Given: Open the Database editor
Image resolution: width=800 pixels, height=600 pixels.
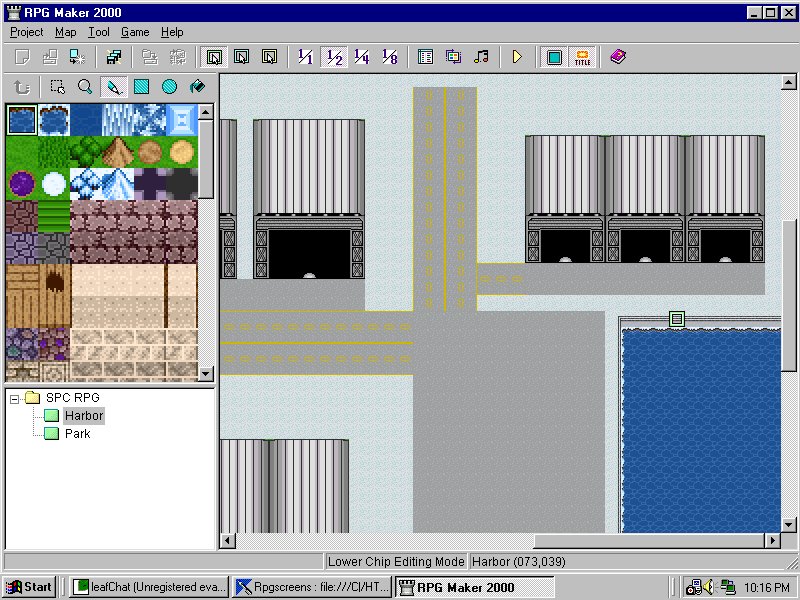Looking at the screenshot, I should pos(424,57).
